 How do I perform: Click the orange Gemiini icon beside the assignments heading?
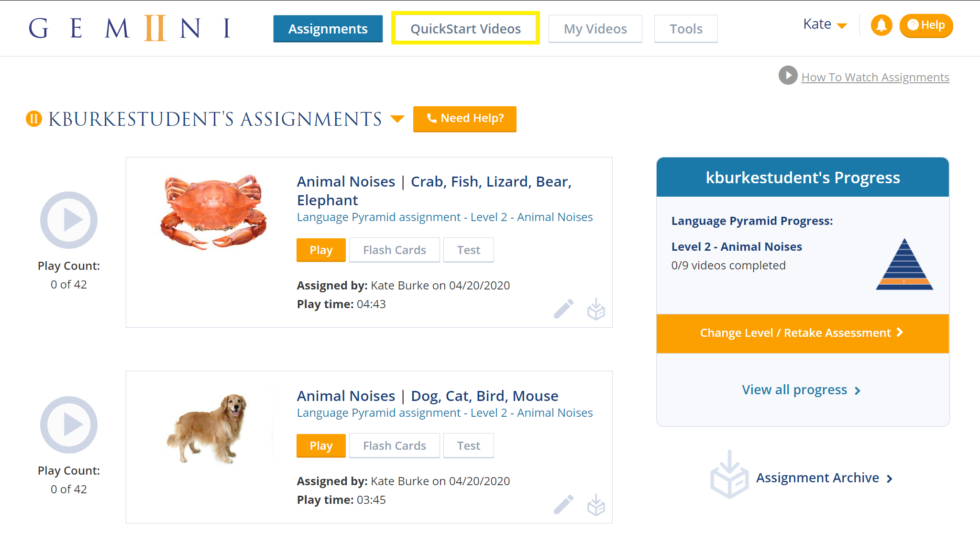[x=34, y=119]
